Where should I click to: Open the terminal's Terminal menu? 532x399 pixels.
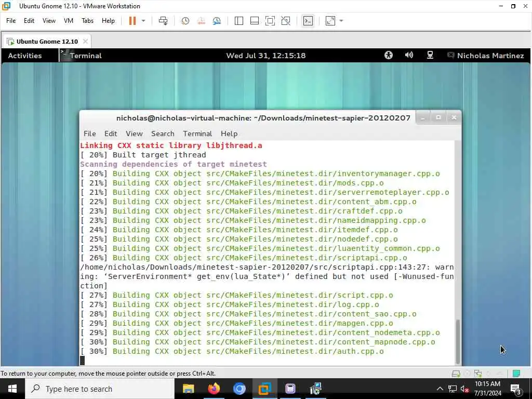(197, 134)
